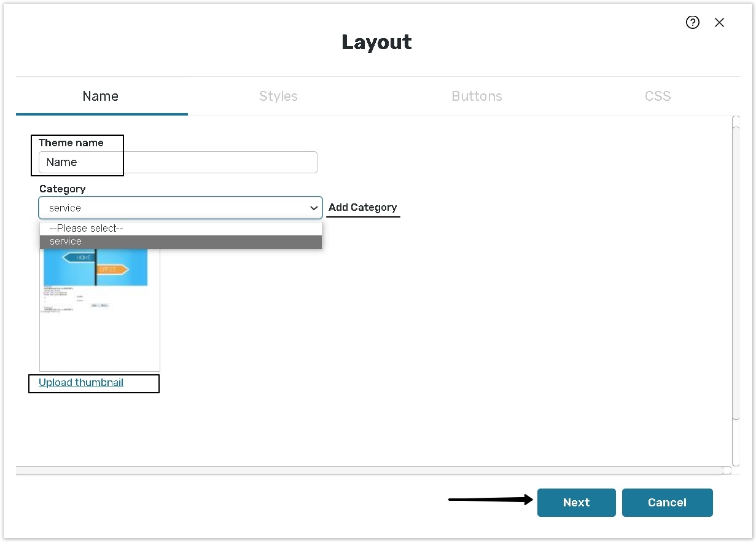The width and height of the screenshot is (756, 542).
Task: Click inside the theme Name input field
Action: [178, 162]
